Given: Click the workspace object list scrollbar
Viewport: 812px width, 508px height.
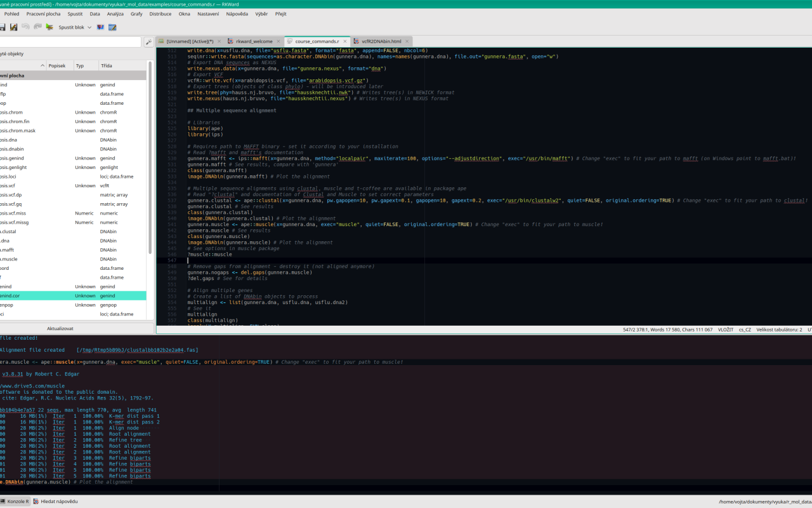Looking at the screenshot, I should pyautogui.click(x=150, y=157).
